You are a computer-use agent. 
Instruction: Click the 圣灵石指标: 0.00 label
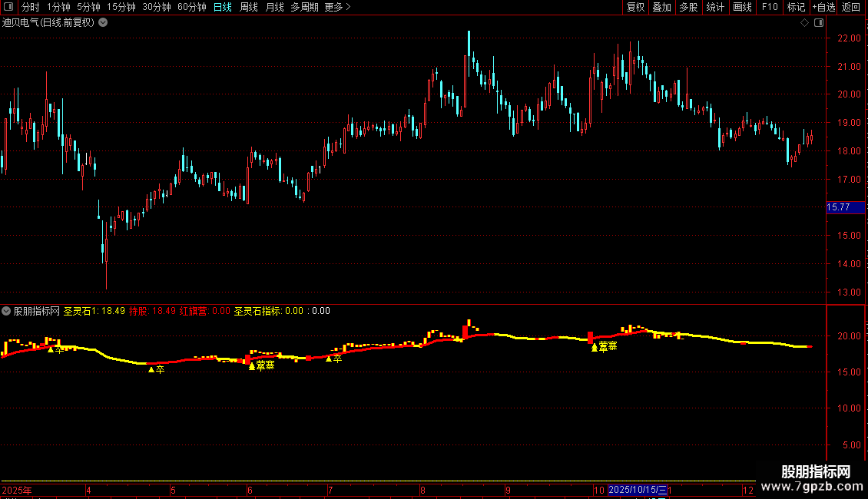269,311
